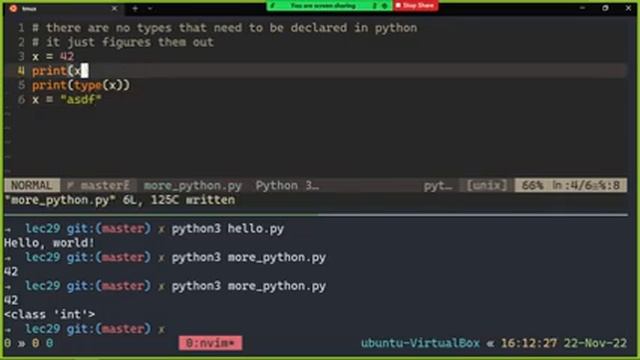
Task: Click the empty shell prompt on last line
Action: [86, 329]
